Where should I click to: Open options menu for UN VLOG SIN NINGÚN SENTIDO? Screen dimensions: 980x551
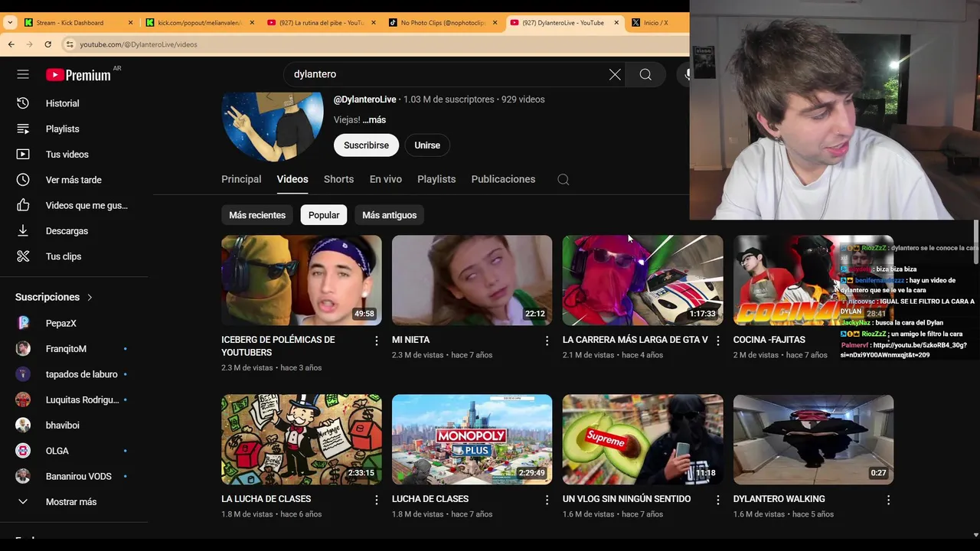tap(717, 500)
